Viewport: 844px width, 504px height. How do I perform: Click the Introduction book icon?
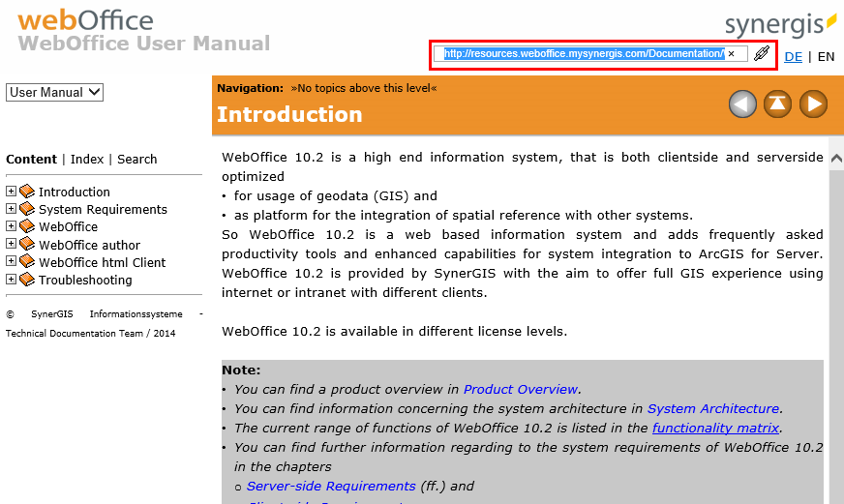point(27,192)
